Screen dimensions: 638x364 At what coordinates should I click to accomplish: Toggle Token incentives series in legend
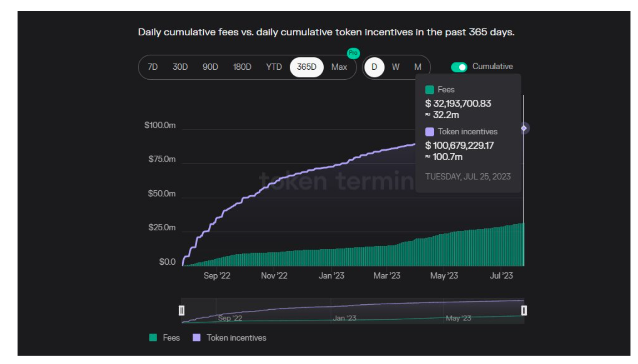(x=230, y=338)
